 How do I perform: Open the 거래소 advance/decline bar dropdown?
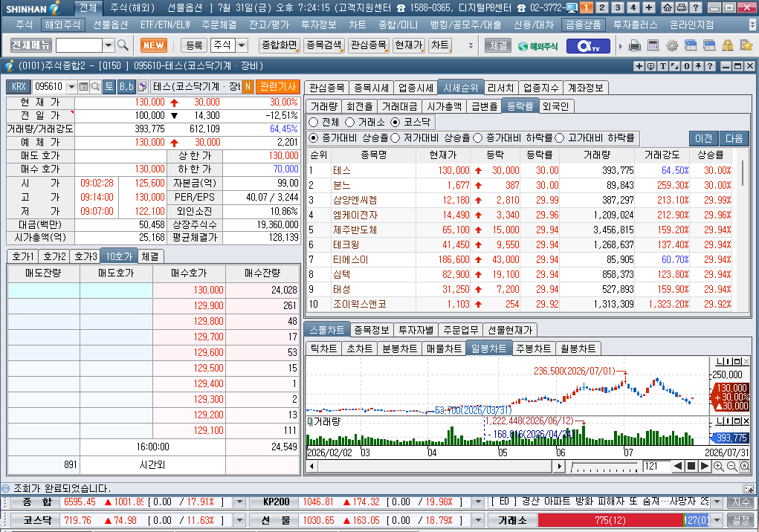(717, 521)
